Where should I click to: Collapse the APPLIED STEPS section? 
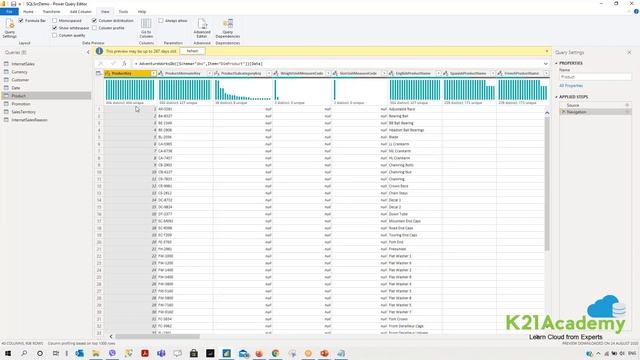pyautogui.click(x=556, y=97)
